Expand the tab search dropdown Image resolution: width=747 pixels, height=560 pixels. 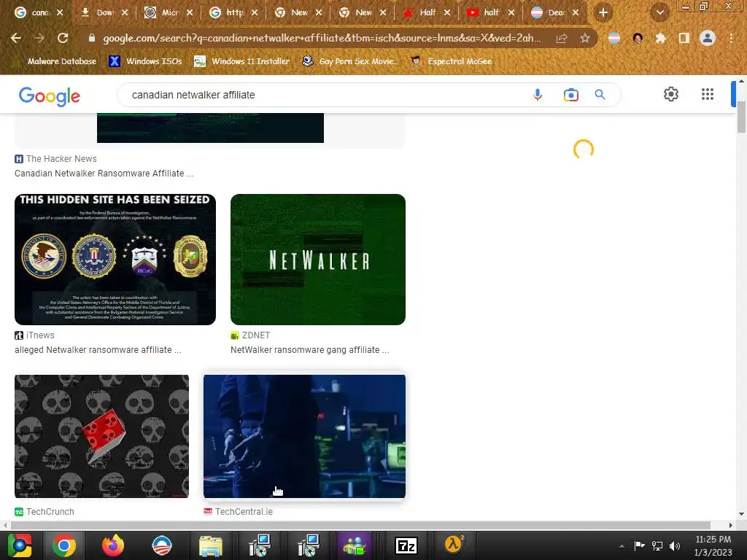[660, 12]
